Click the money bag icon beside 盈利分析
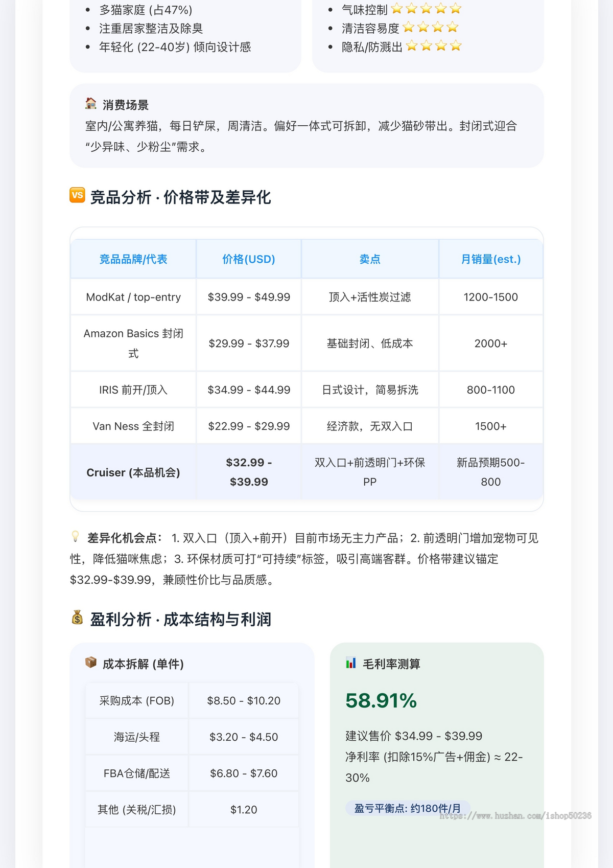 click(x=77, y=618)
